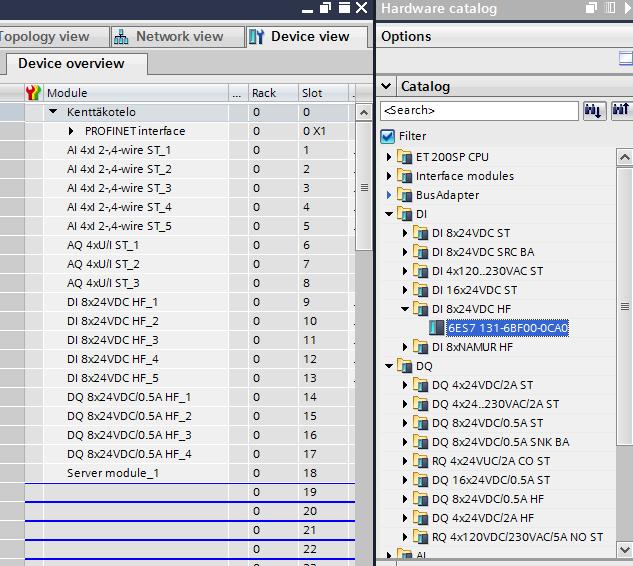Viewport: 633px width, 566px height.
Task: Click the DI 16x24VDC ST folder icon
Action: tap(421, 289)
